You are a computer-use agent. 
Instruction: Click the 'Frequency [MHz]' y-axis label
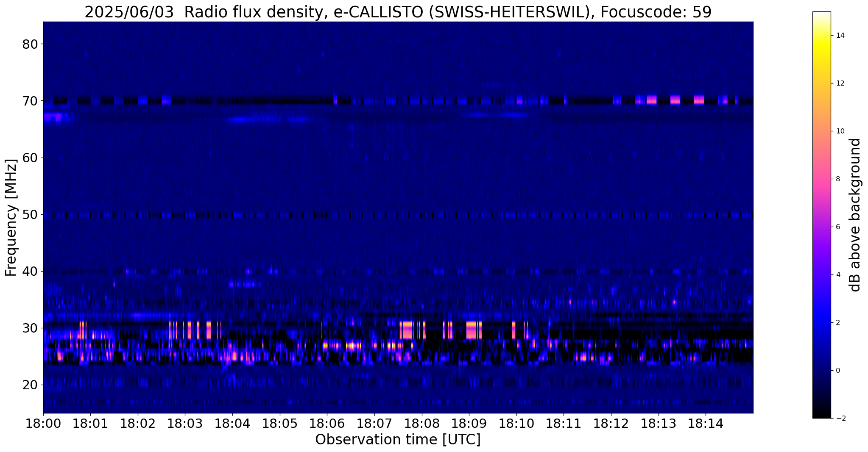tap(11, 218)
